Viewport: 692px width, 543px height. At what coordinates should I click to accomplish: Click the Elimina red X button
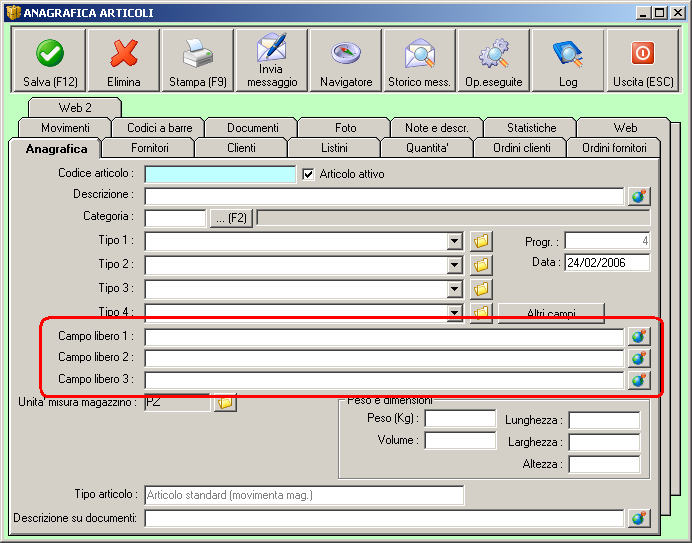pyautogui.click(x=124, y=60)
